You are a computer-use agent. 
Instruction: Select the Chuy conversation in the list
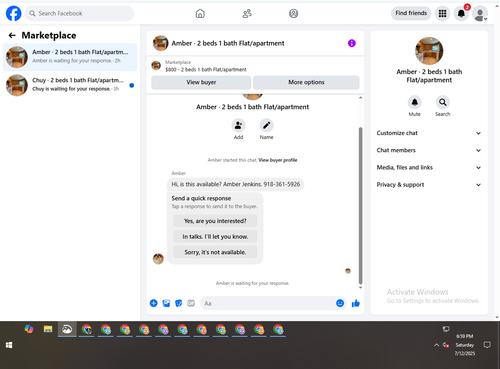70,85
